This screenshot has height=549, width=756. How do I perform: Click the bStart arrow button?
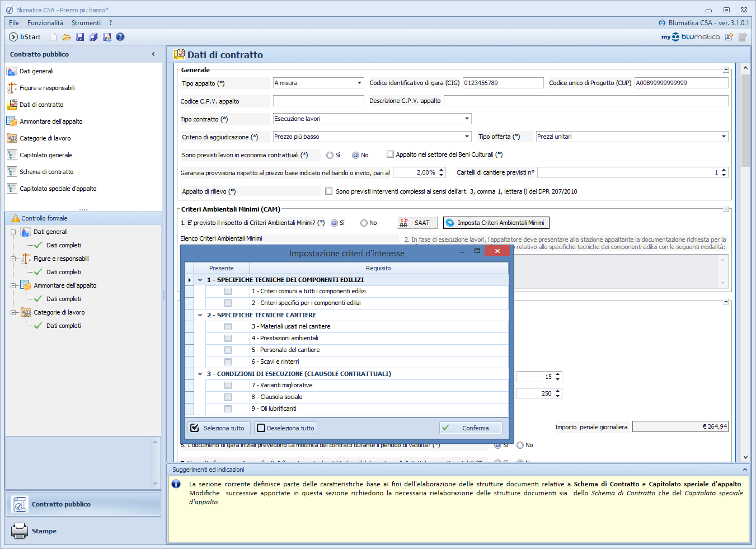[14, 37]
